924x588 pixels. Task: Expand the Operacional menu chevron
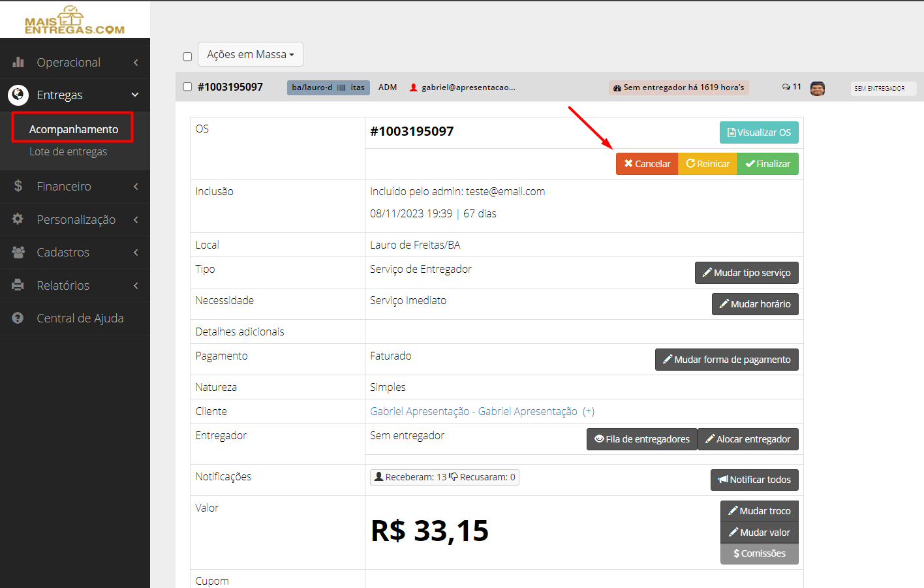[136, 63]
